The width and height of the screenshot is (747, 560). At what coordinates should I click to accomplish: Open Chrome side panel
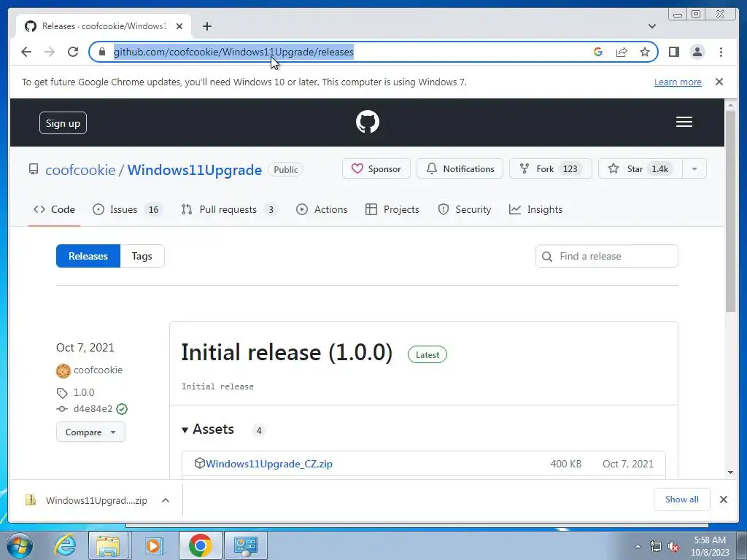point(673,52)
